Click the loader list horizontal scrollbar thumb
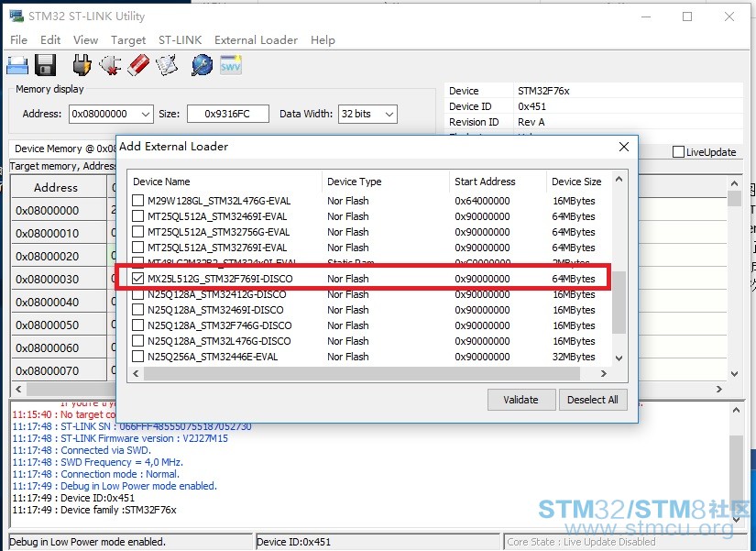This screenshot has width=756, height=551. click(362, 373)
